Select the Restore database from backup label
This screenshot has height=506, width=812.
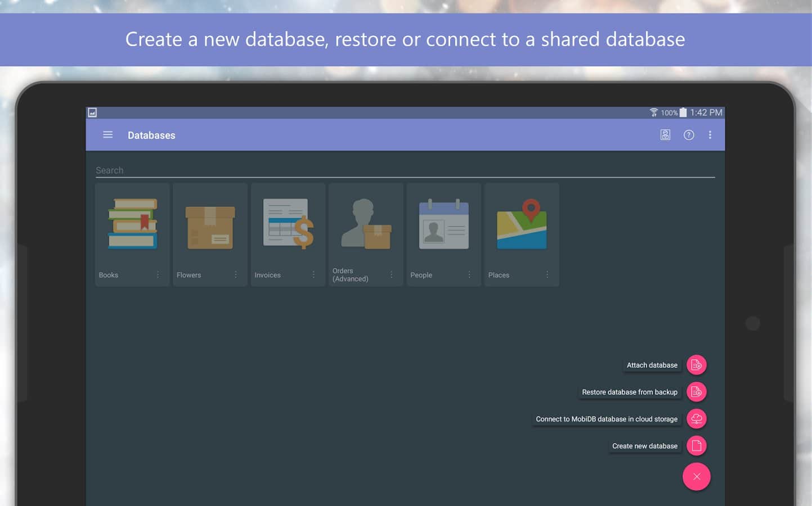coord(629,392)
